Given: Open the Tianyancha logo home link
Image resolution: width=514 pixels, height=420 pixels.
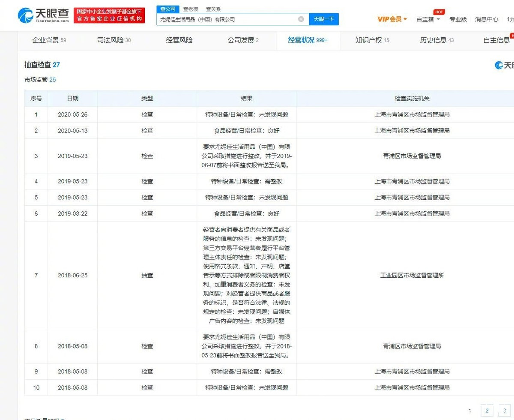Looking at the screenshot, I should (43, 15).
